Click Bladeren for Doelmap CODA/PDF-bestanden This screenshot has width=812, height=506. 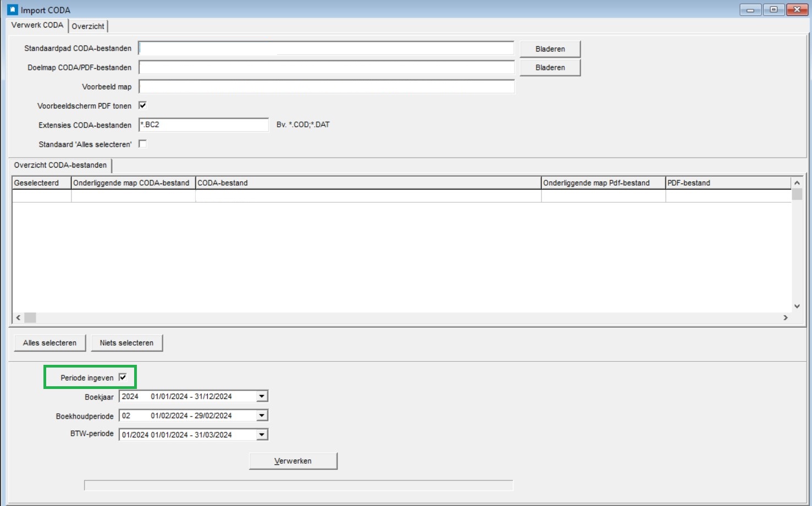click(x=550, y=68)
